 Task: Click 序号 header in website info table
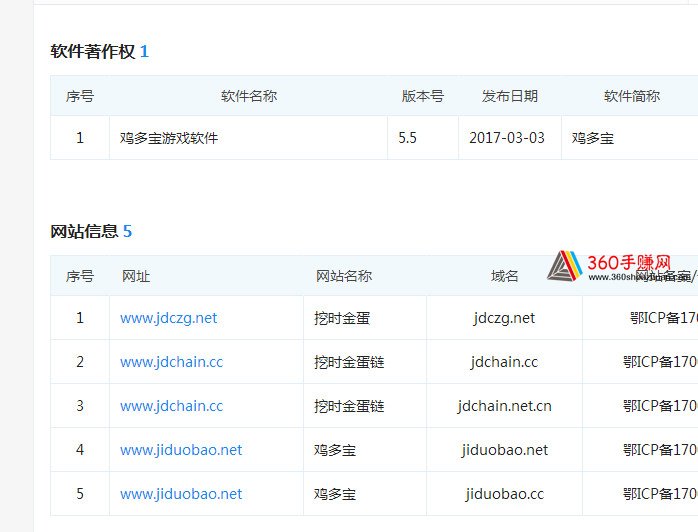coord(80,276)
